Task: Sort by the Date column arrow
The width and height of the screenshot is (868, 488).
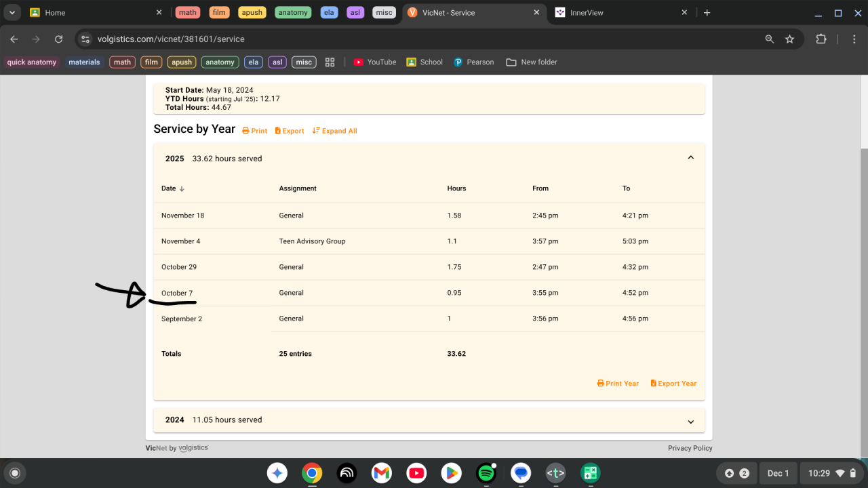Action: 182,188
